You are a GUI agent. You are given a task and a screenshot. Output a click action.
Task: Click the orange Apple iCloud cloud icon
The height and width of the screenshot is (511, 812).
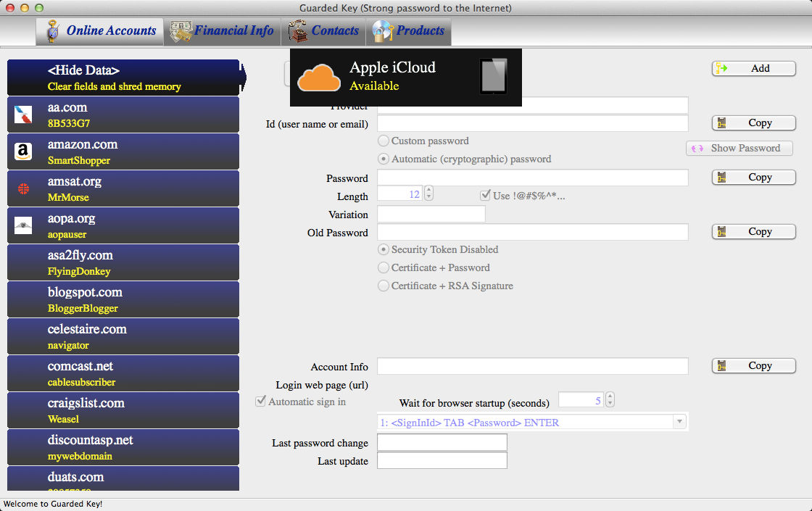(x=319, y=78)
